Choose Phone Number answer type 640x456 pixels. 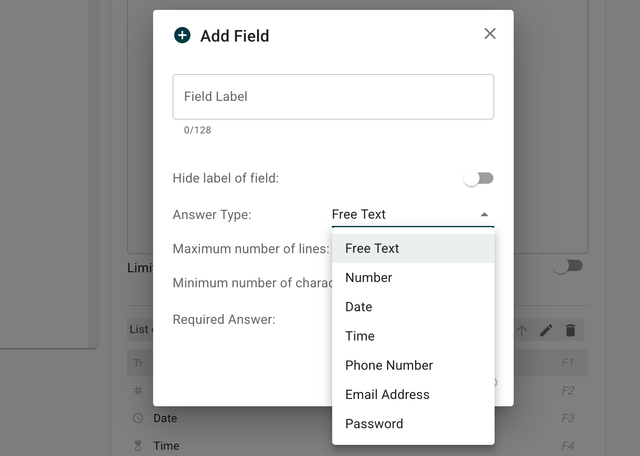(389, 365)
